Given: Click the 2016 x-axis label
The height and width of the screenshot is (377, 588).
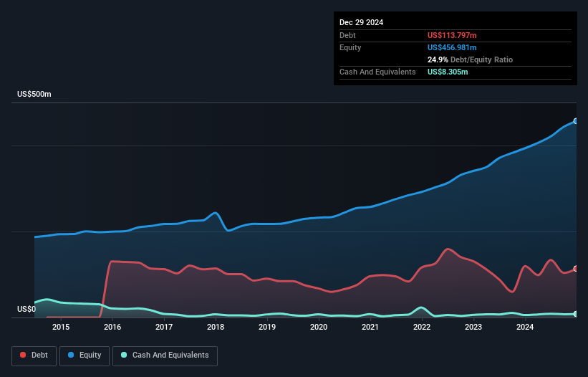Looking at the screenshot, I should click(112, 327).
